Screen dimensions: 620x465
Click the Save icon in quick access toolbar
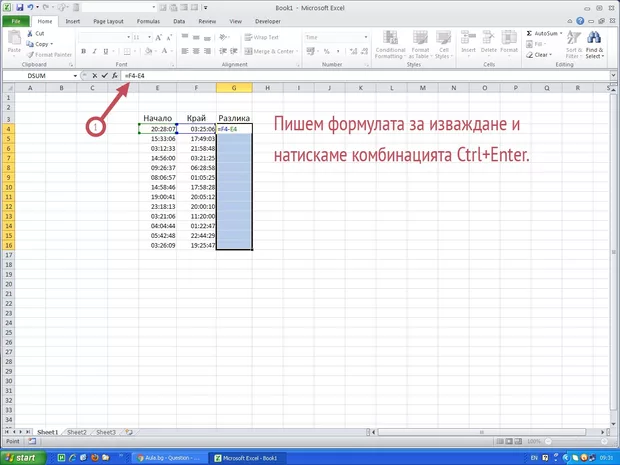[x=19, y=7]
